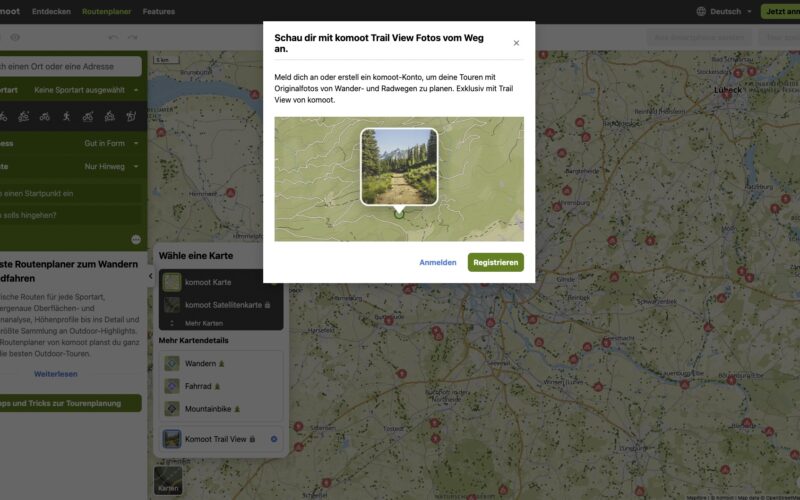Enable the Fahrrad map detail layer
The image size is (800, 500).
coord(220,386)
